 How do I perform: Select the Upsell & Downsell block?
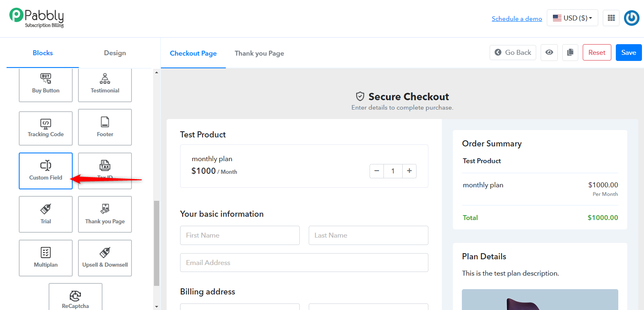coord(105,258)
